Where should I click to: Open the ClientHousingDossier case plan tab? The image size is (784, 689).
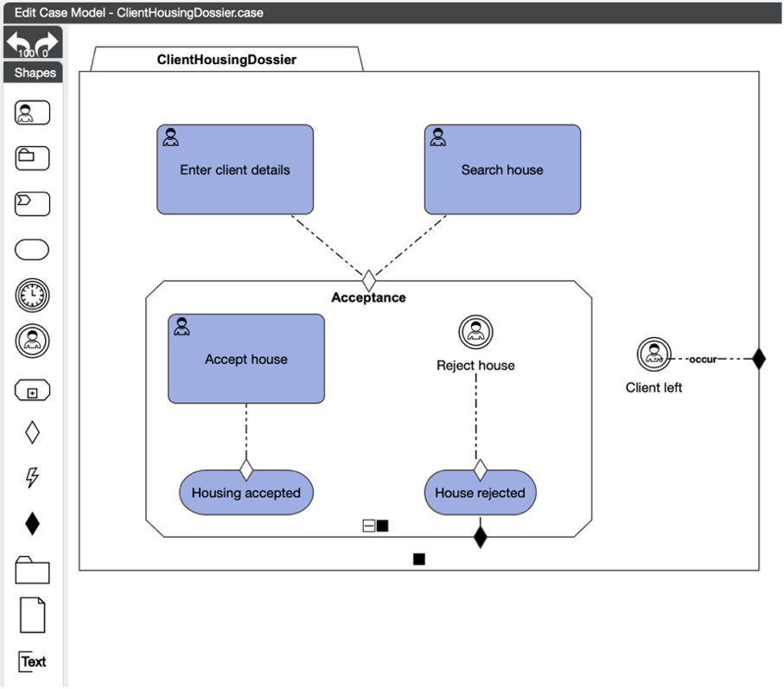coord(226,60)
